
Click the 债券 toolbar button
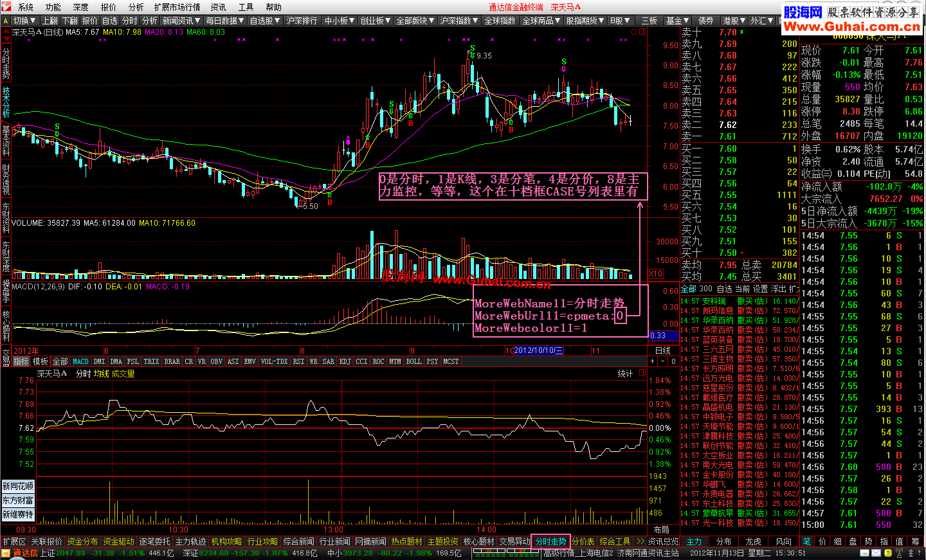click(x=706, y=21)
